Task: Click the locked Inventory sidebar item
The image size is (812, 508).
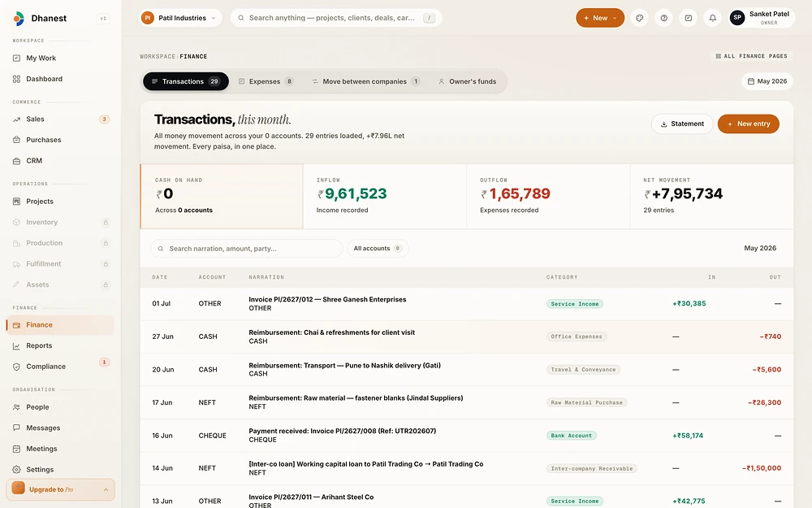Action: tap(60, 222)
